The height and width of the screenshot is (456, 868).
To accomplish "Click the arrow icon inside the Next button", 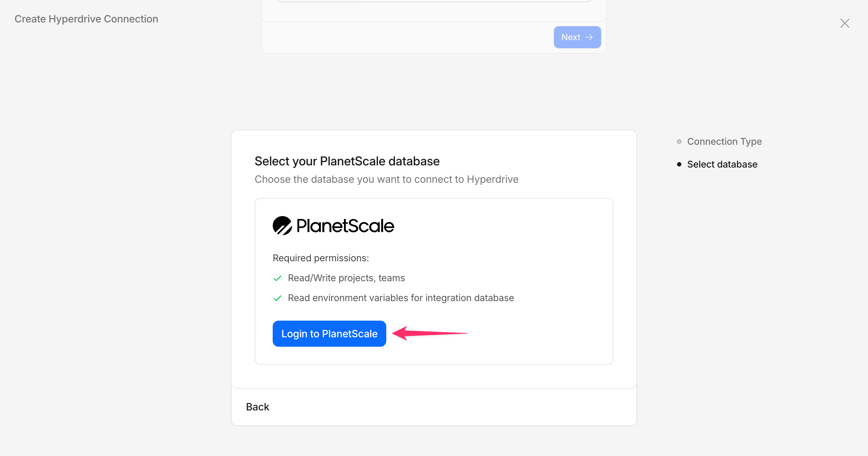I will point(589,37).
